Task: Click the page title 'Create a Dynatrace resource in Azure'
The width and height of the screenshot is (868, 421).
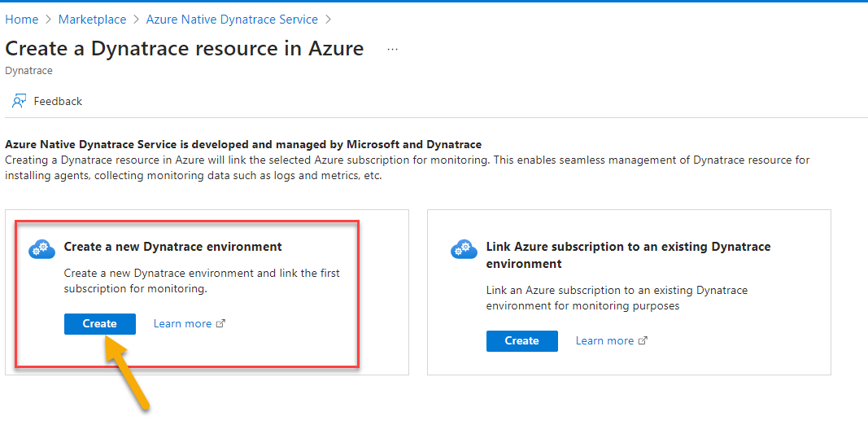Action: pyautogui.click(x=185, y=48)
